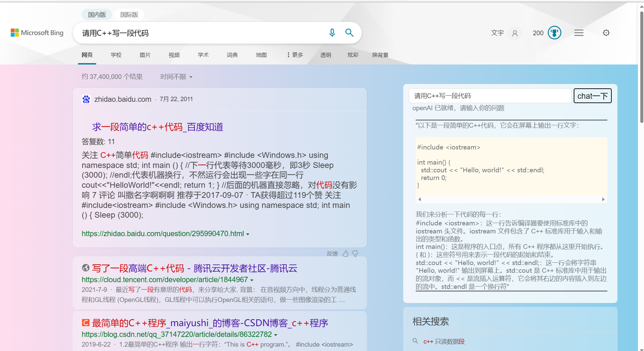Click the 炫彩 theme option
644x351 pixels.
click(x=353, y=55)
